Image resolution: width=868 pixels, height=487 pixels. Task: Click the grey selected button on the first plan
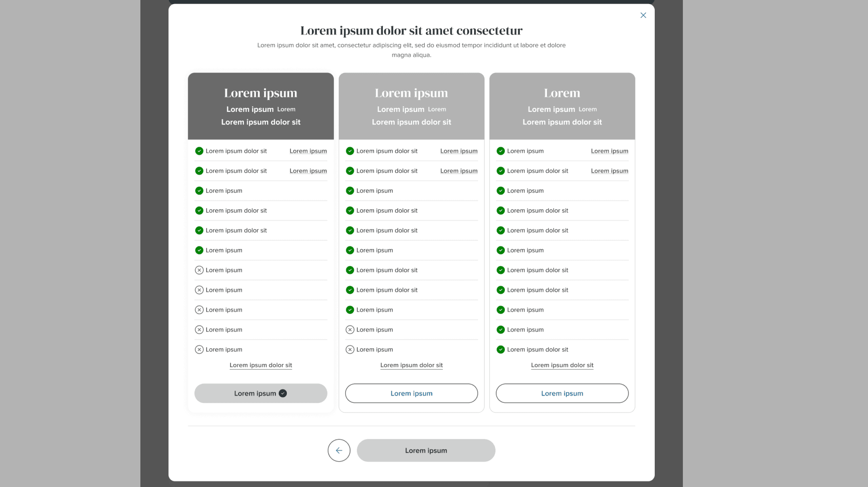(261, 393)
